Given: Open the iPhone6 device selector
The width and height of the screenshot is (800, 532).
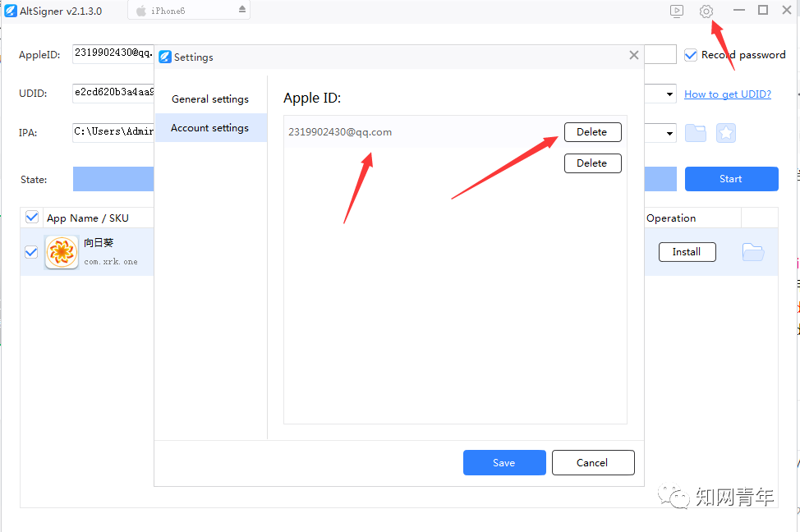Looking at the screenshot, I should click(x=189, y=10).
